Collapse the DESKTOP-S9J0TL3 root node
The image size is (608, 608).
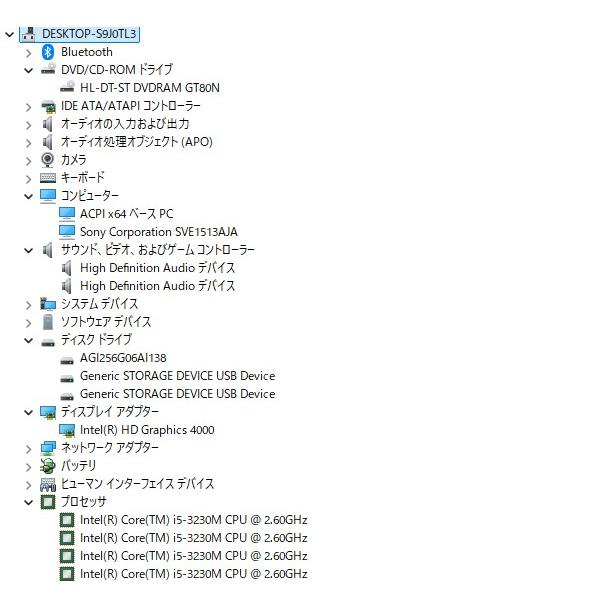(x=9, y=35)
